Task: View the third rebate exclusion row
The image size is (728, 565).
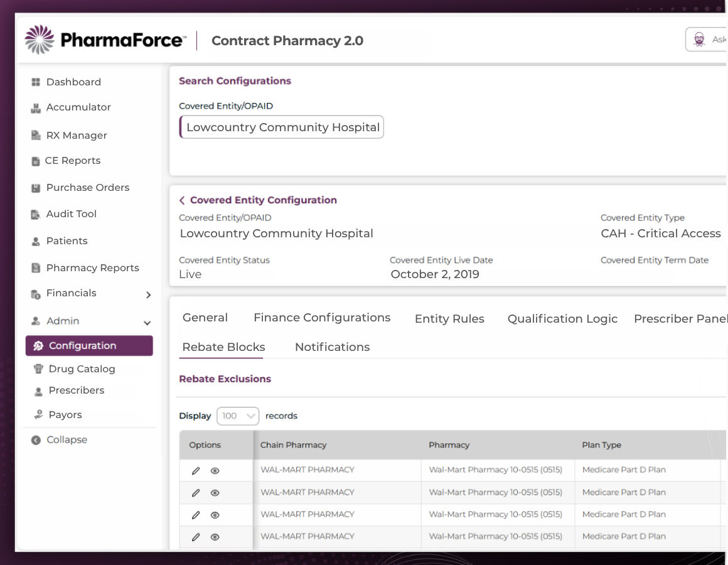Action: click(215, 515)
